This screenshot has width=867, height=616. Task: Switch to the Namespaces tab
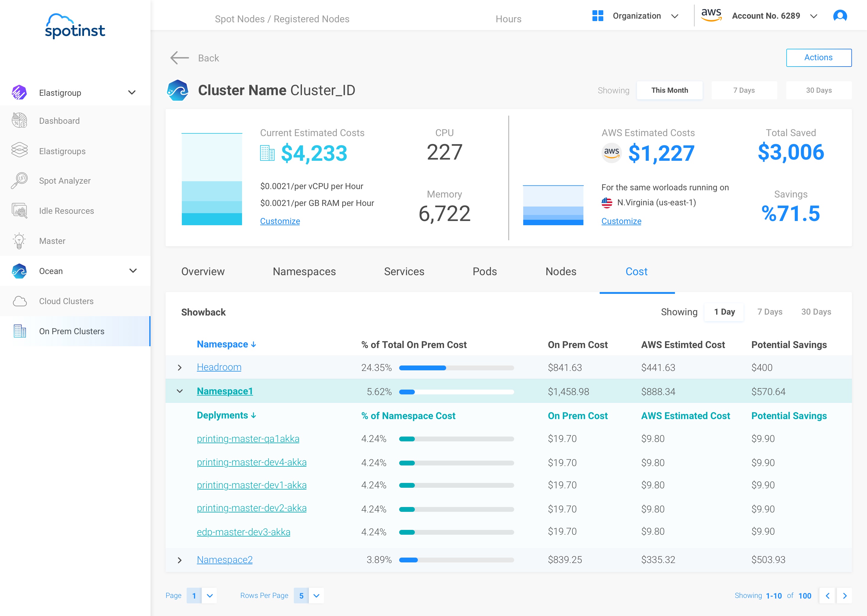coord(304,272)
